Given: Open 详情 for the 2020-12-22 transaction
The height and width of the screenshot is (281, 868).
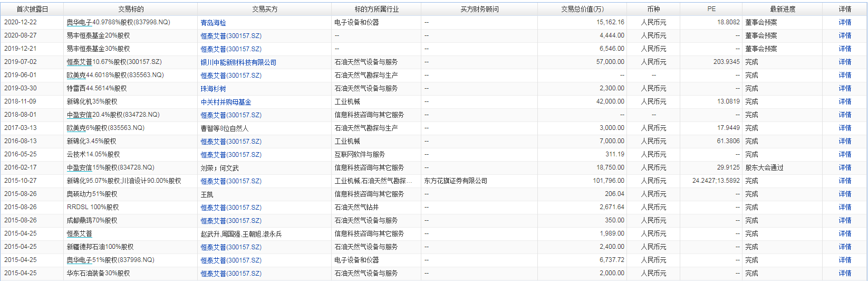Looking at the screenshot, I should click(845, 22).
